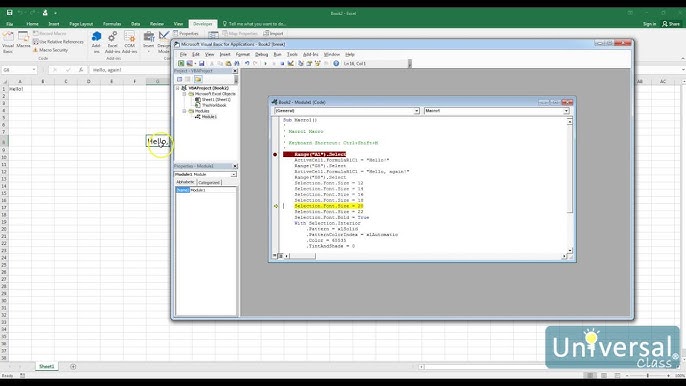Toggle Use Relative References option
The image size is (686, 386).
click(58, 42)
